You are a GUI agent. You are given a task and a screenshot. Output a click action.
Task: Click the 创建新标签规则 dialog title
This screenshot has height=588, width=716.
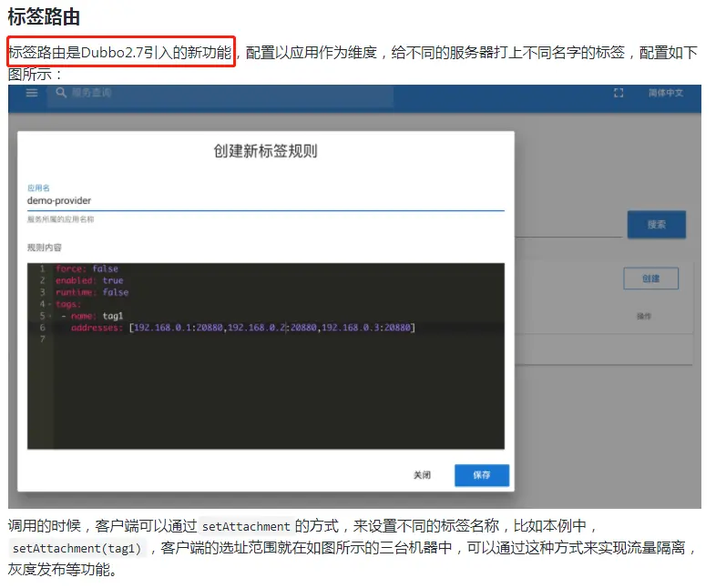point(266,151)
